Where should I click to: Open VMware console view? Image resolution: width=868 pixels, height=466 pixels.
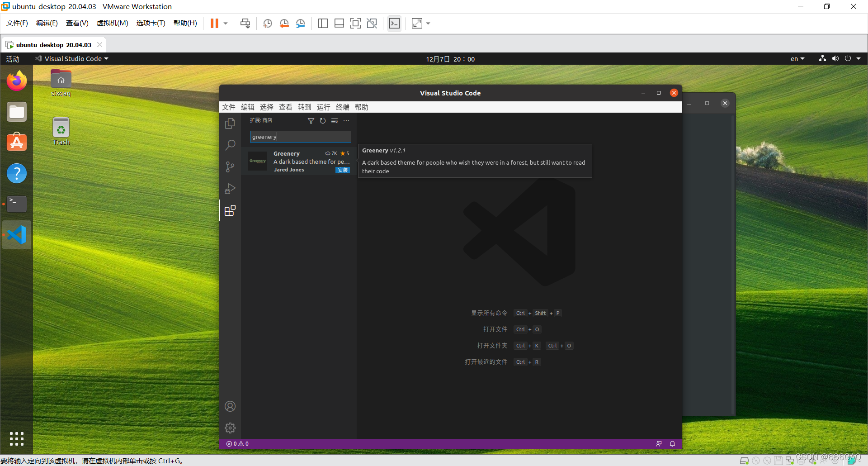[x=394, y=24]
